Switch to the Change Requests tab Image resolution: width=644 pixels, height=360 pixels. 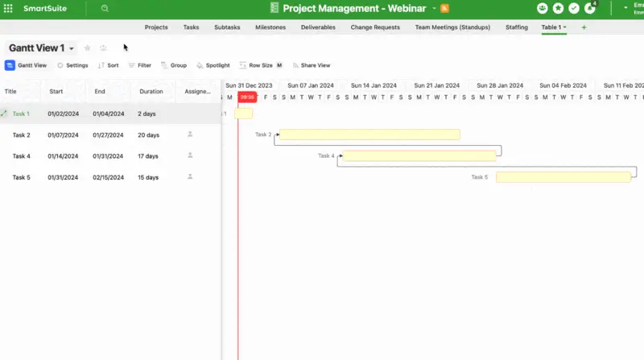[x=375, y=27]
